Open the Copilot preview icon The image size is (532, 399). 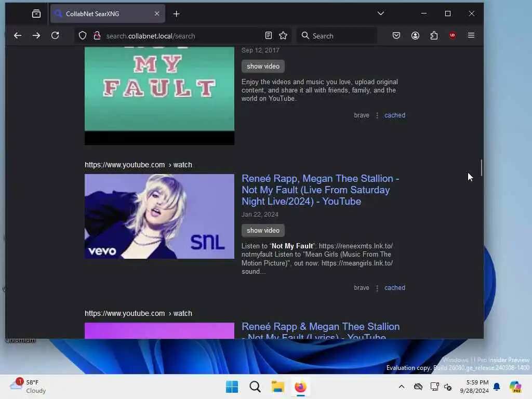coord(515,387)
